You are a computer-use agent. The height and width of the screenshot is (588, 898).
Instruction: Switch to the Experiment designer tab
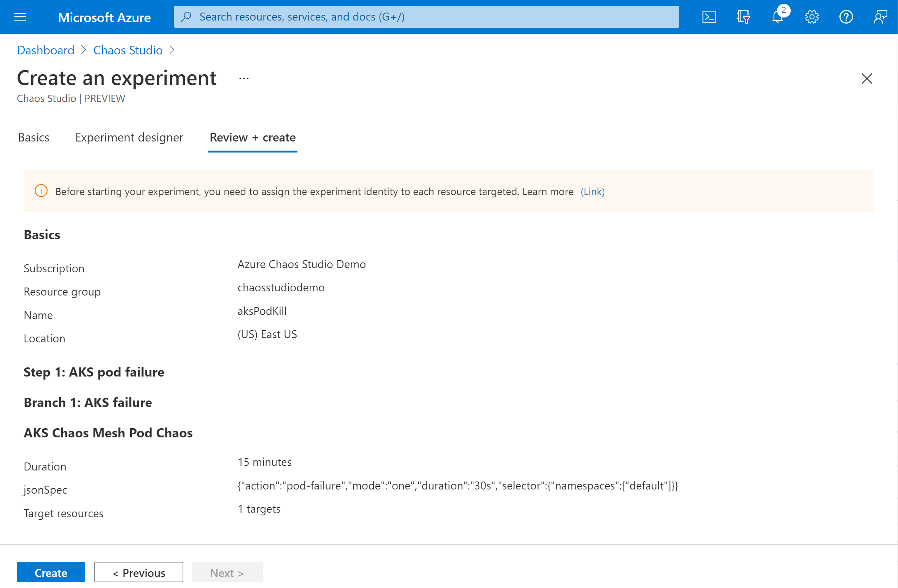(129, 137)
